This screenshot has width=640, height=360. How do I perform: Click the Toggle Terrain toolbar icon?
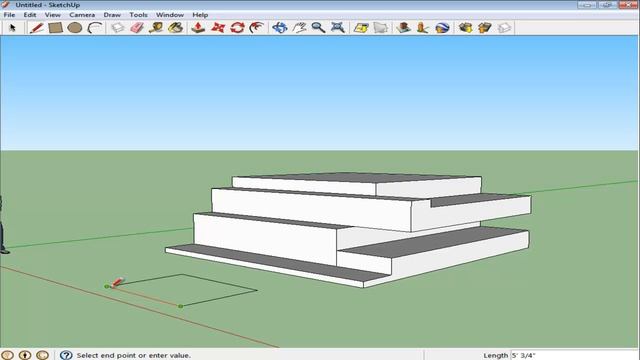coord(380,28)
